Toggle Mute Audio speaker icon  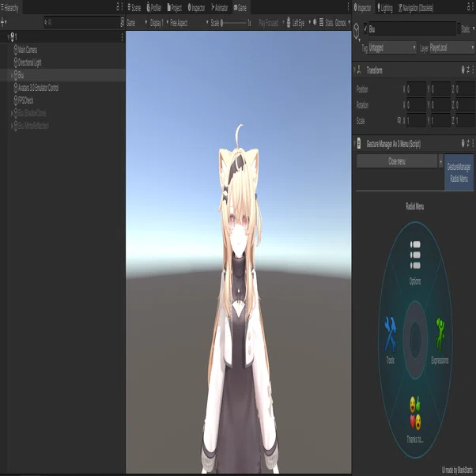pyautogui.click(x=315, y=22)
